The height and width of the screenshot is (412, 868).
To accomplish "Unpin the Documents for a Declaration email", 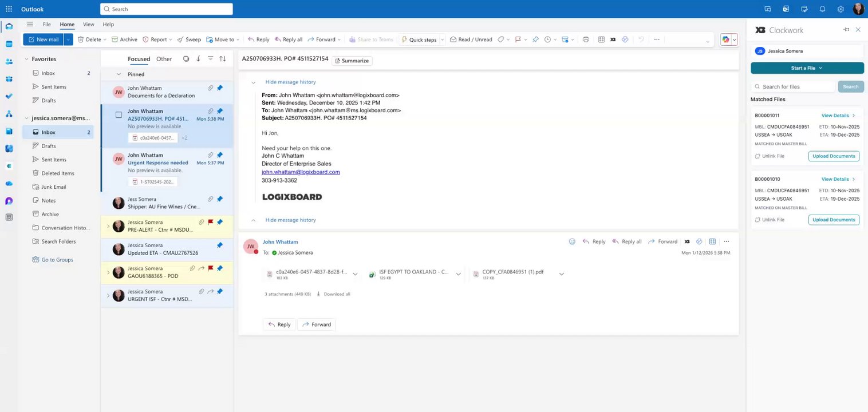I will pyautogui.click(x=220, y=88).
